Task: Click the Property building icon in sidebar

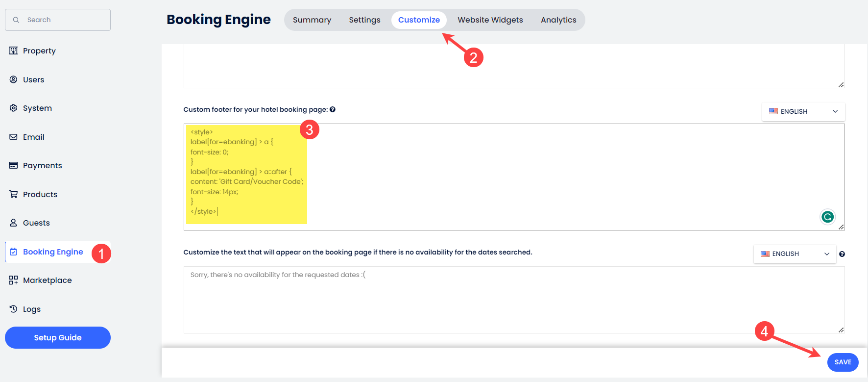Action: 13,51
